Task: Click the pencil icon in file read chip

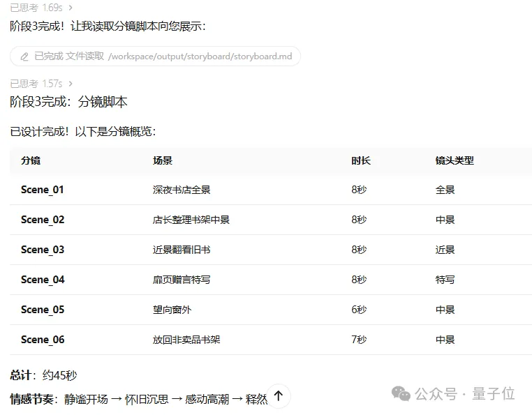Action: pyautogui.click(x=24, y=56)
